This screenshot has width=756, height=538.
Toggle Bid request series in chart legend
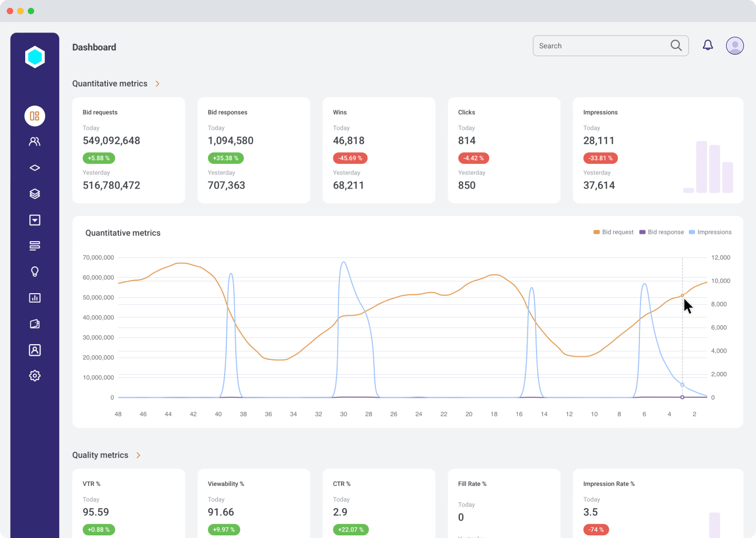(613, 232)
